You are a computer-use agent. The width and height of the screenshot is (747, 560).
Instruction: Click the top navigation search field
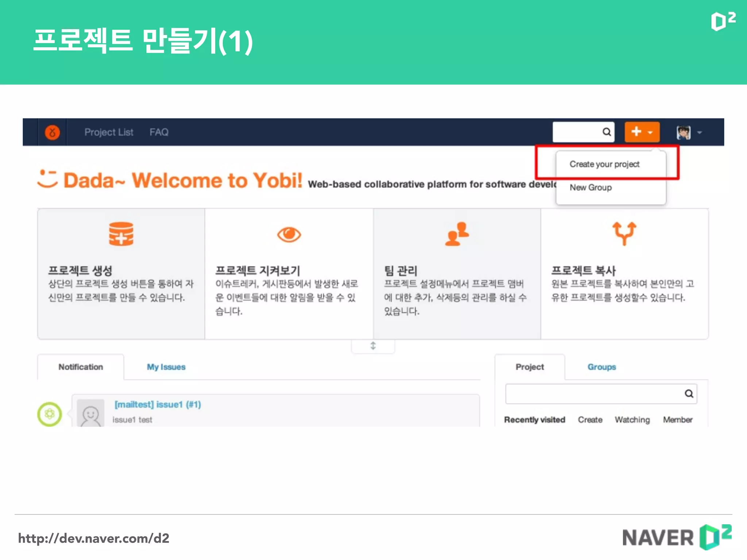(583, 132)
